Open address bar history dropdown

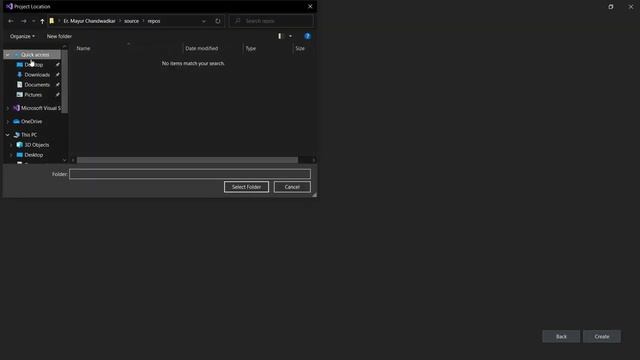coord(204,21)
